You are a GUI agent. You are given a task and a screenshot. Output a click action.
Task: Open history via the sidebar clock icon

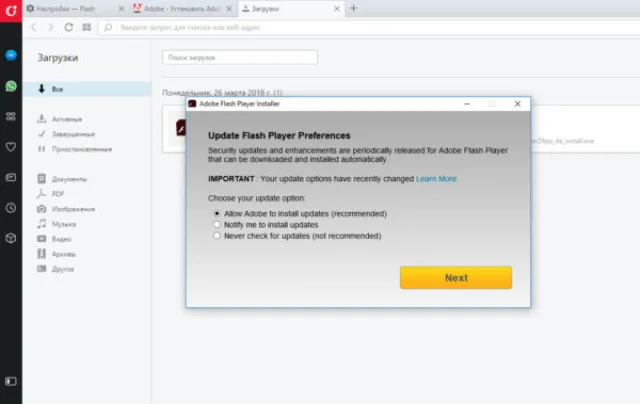pyautogui.click(x=11, y=208)
